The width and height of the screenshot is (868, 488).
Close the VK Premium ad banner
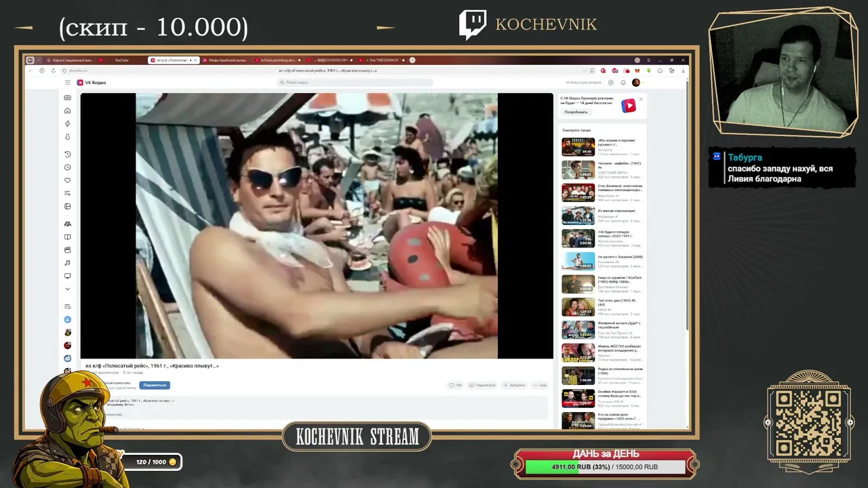[x=641, y=100]
